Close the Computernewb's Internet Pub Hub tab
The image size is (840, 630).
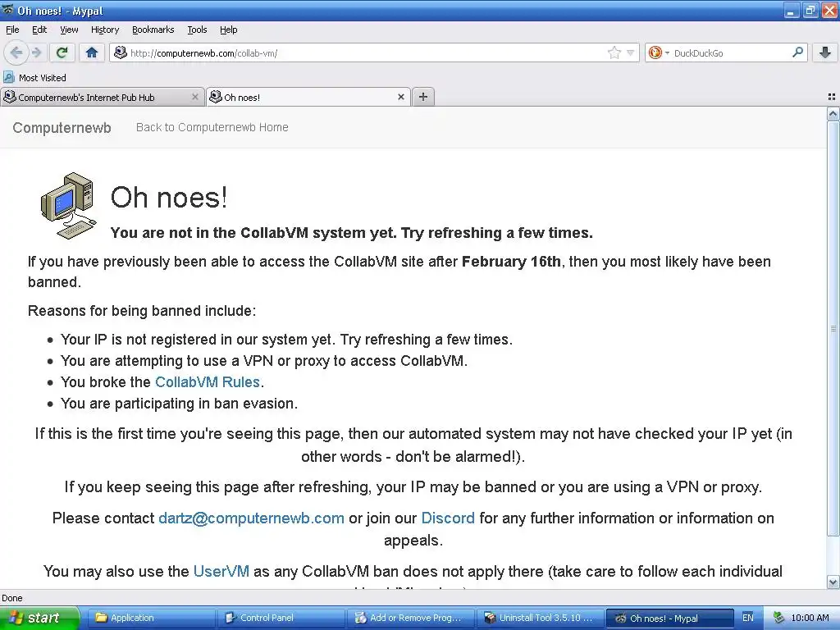pyautogui.click(x=195, y=97)
